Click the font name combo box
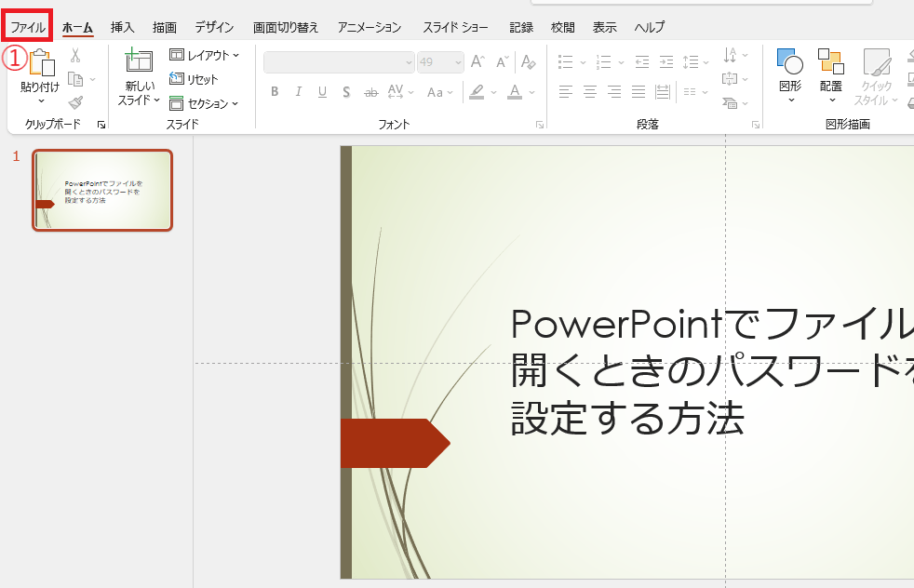 pyautogui.click(x=339, y=61)
